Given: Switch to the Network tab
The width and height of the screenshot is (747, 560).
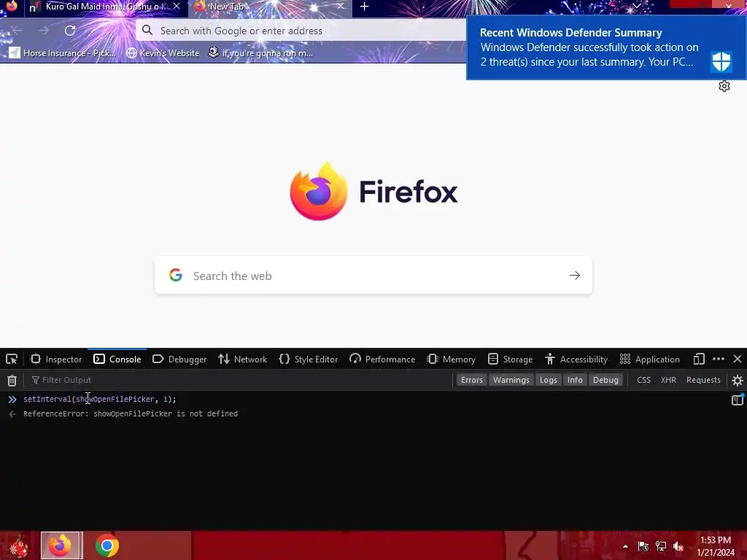Looking at the screenshot, I should (243, 359).
